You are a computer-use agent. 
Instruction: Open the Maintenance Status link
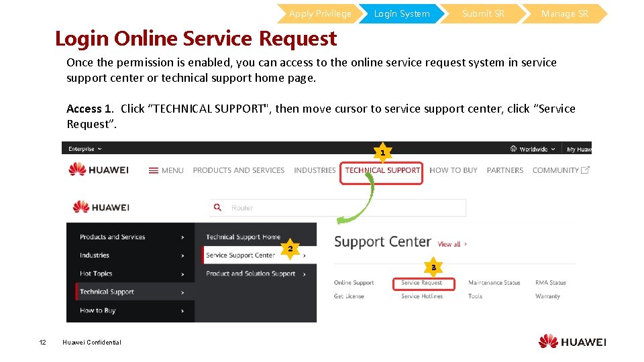tap(494, 283)
